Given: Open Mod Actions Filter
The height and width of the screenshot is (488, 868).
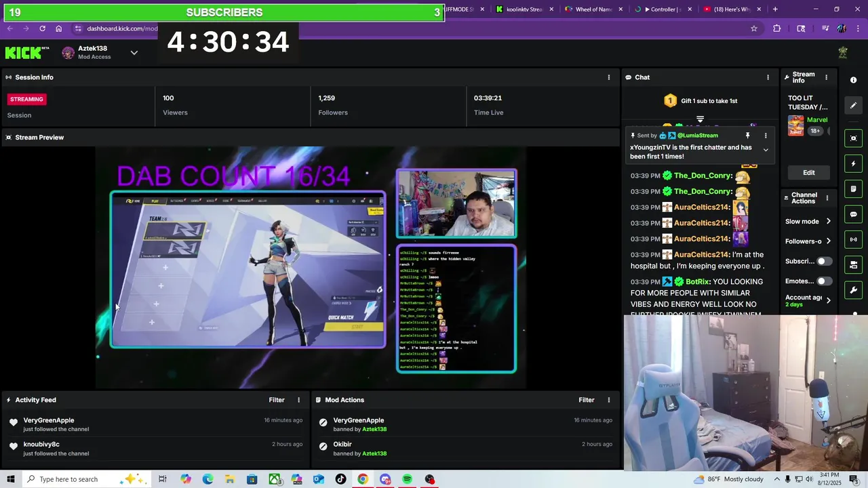Looking at the screenshot, I should pos(587,400).
